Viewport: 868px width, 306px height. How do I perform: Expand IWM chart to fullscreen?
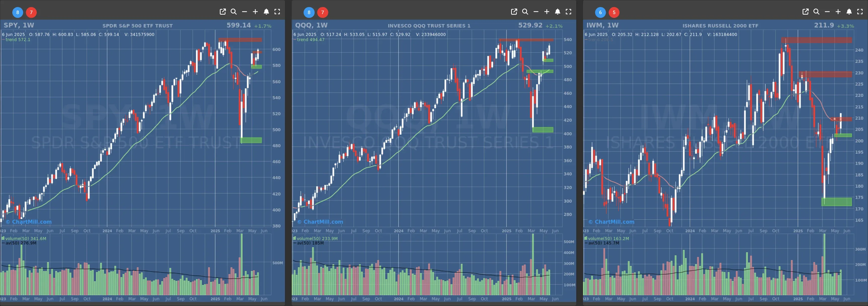coord(860,12)
